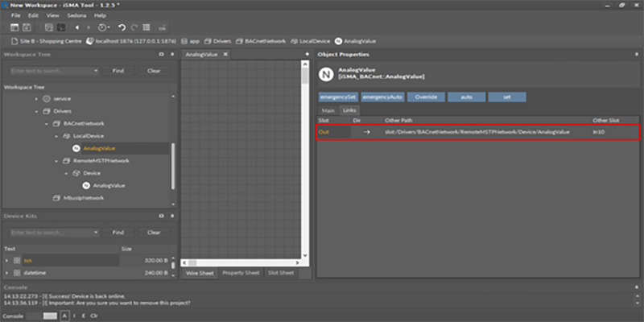Open the Links tab in Object Properties

349,110
